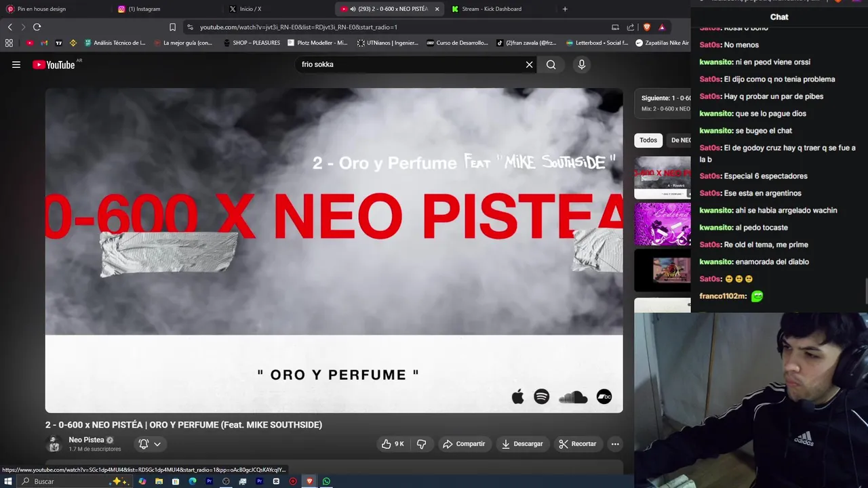Click chat message "Especial 6 espectadores"
Viewport: 868px width, 488px height.
click(766, 176)
